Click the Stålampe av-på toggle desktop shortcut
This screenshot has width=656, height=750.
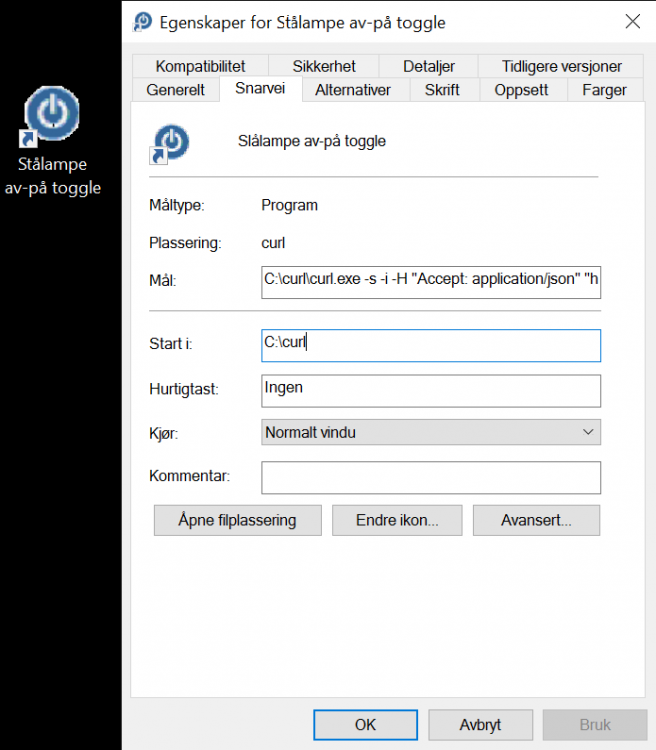[52, 140]
